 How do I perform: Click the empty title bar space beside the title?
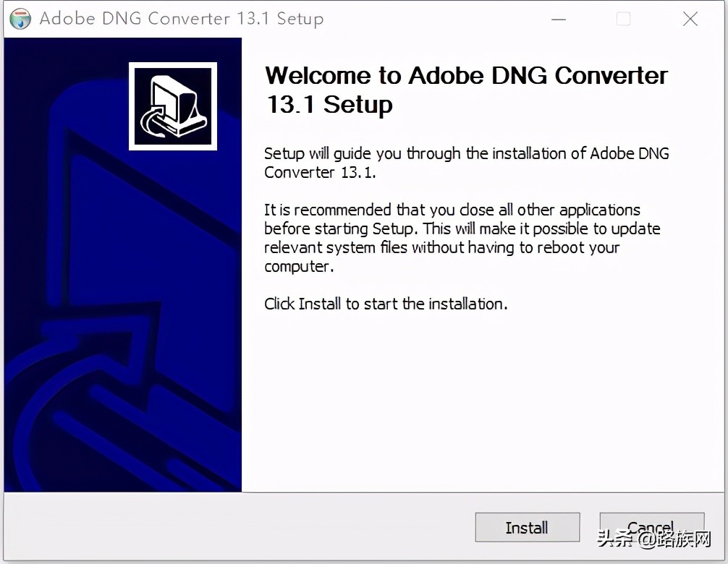tap(434, 20)
